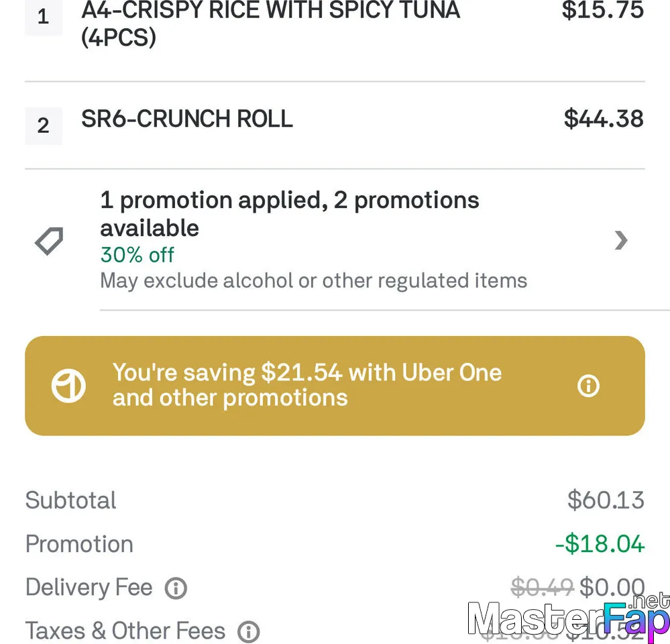Image resolution: width=670 pixels, height=644 pixels.
Task: Tap the Promotion discount -$18.04
Action: tap(600, 544)
